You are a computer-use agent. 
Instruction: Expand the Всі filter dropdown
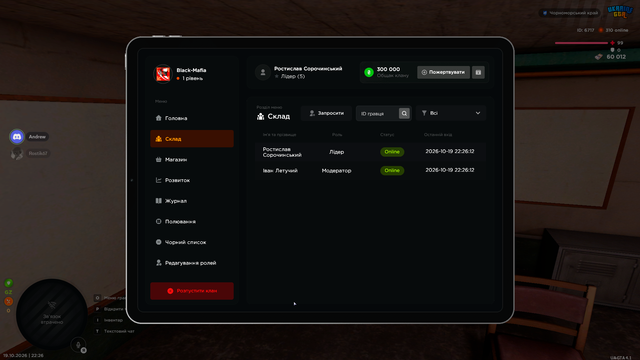[451, 113]
